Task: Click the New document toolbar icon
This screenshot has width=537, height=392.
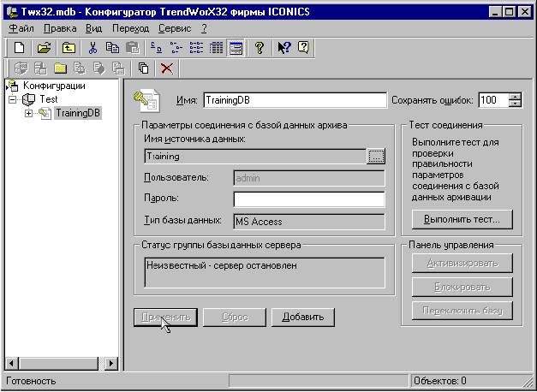Action: (19, 48)
